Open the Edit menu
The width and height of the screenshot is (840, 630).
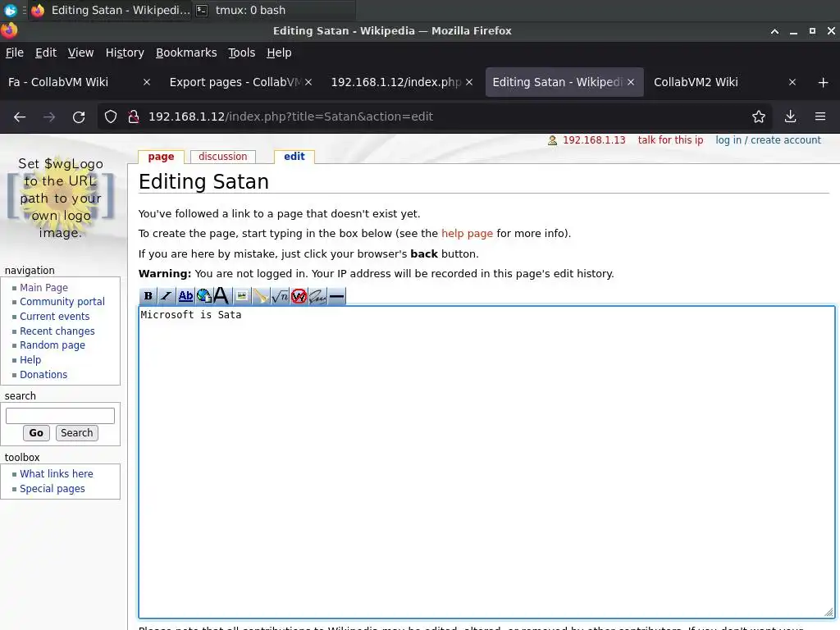click(46, 52)
